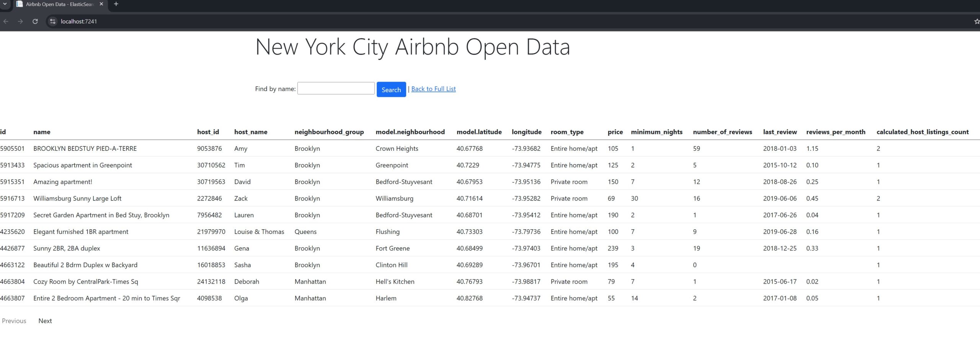Click the neighbourhood_group column header
Viewport: 980px width, 343px height.
coord(329,132)
